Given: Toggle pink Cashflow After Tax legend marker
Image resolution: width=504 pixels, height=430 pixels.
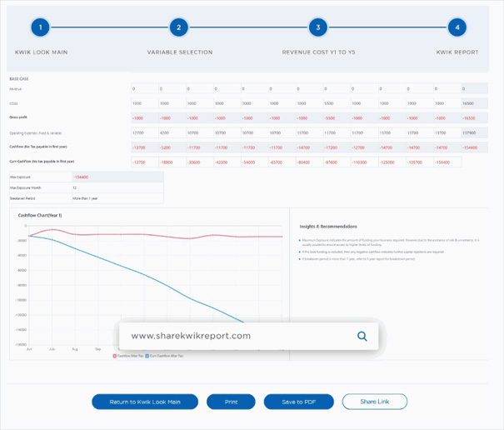Looking at the screenshot, I should (116, 356).
